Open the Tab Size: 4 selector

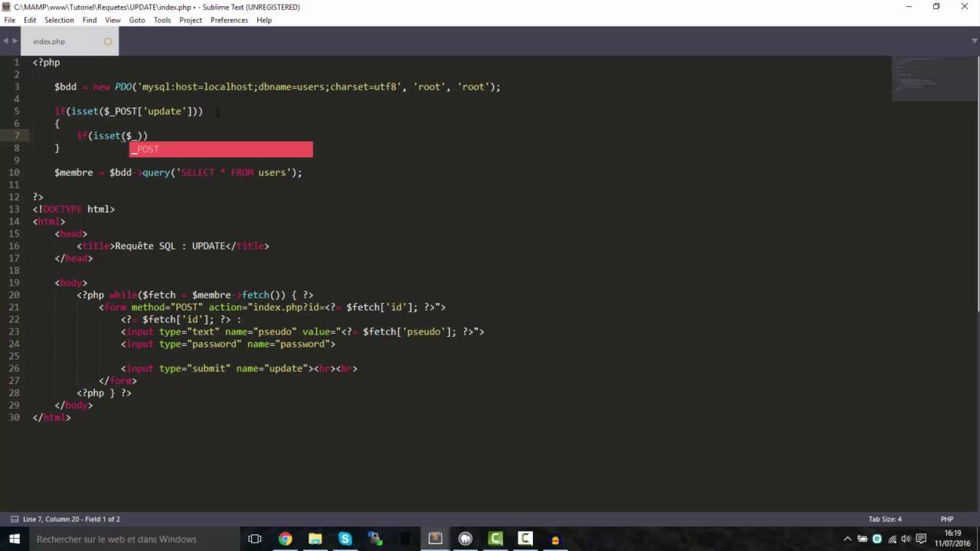coord(885,519)
